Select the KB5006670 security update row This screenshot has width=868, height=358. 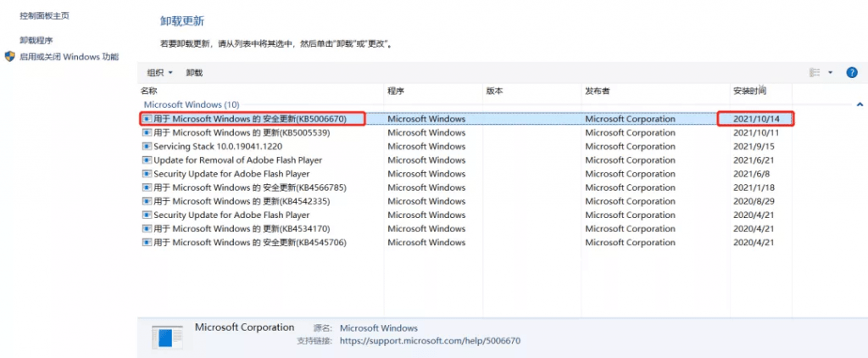coord(465,119)
